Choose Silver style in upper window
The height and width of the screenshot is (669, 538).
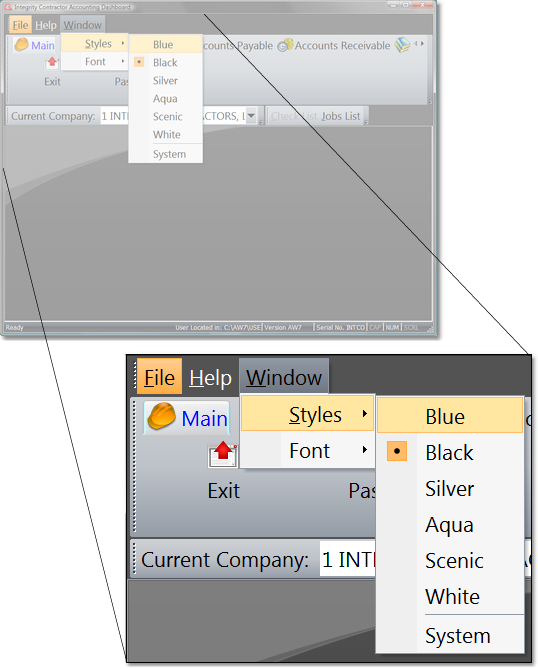pos(166,81)
